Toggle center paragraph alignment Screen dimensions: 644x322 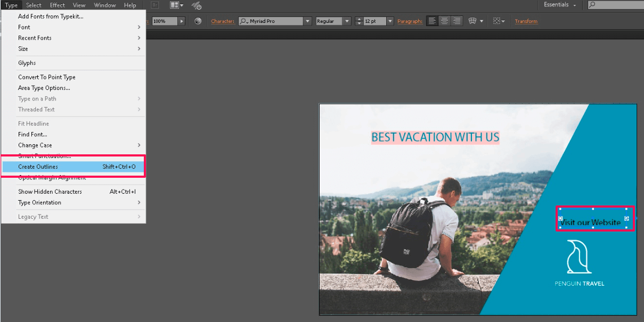click(444, 21)
